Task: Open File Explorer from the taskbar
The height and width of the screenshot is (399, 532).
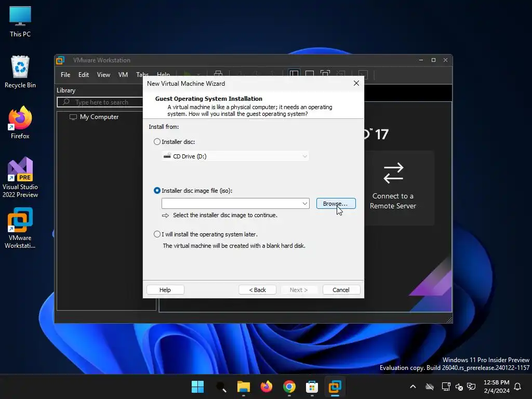Action: [244, 387]
